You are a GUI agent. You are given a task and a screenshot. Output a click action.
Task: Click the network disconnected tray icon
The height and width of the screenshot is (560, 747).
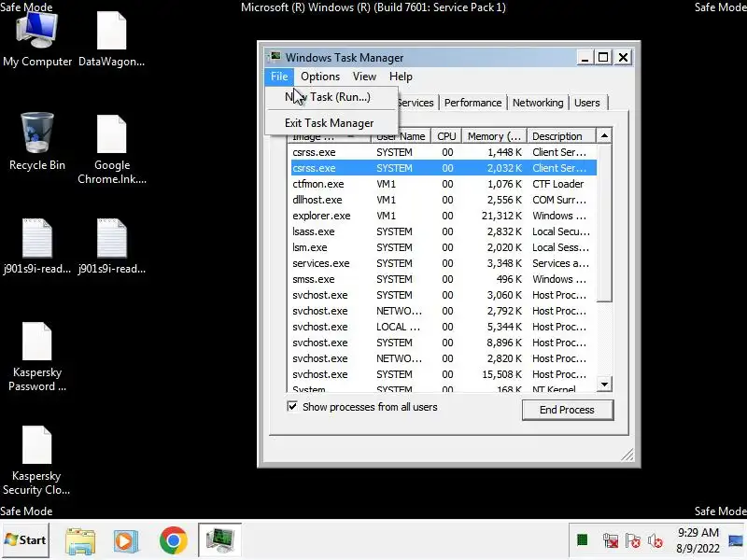tap(611, 540)
